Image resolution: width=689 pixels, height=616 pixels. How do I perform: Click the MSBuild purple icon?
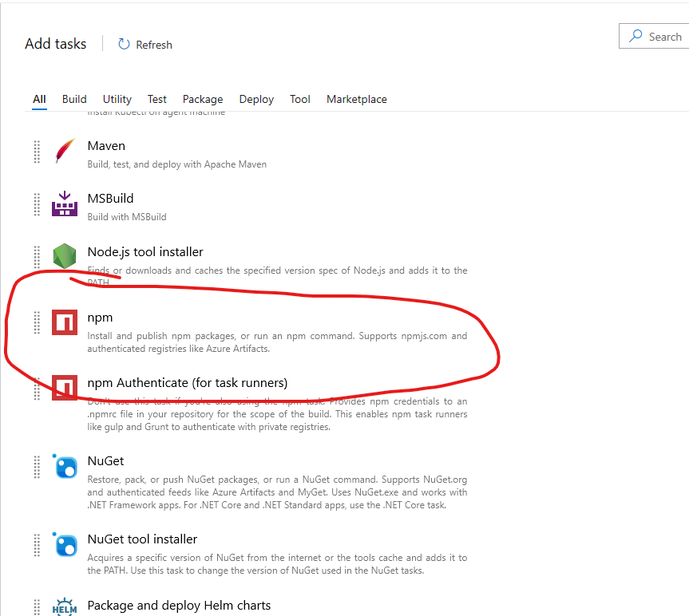[65, 203]
